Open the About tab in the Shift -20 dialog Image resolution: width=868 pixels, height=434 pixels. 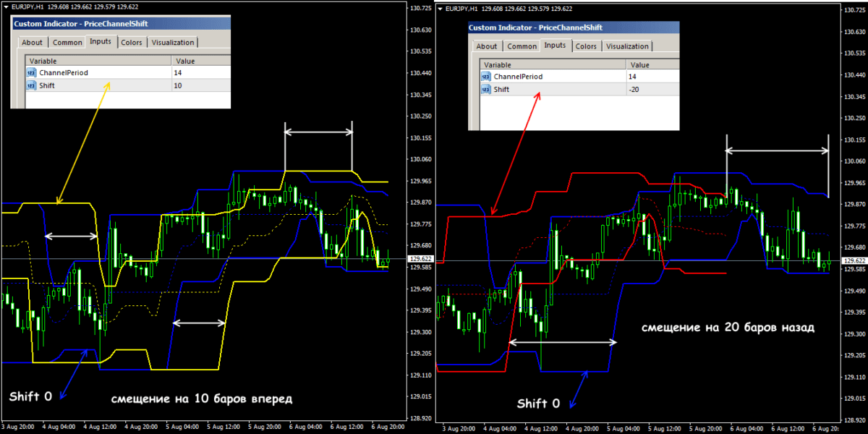[486, 46]
